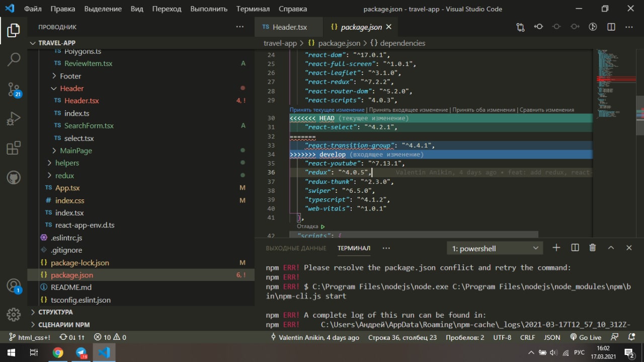Expand the helpers folder

point(67,163)
